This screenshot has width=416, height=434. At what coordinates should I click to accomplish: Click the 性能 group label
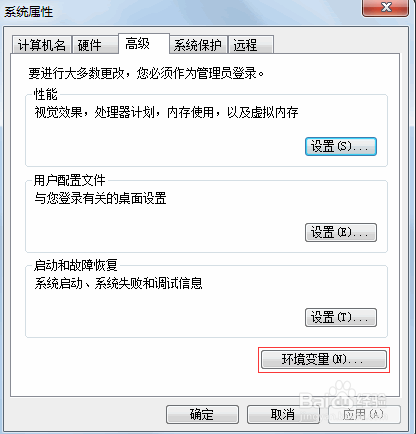pyautogui.click(x=46, y=94)
